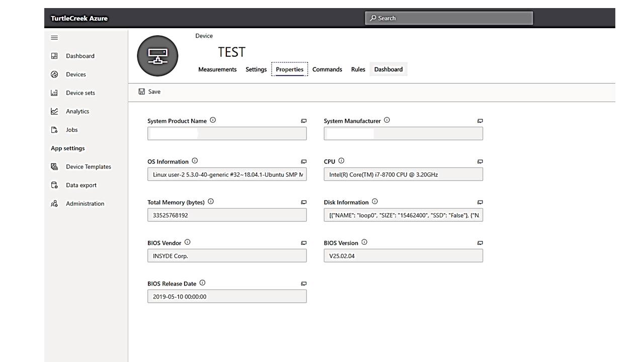Screen dimensions: 644x362
Task: Click the Data export icon
Action: click(54, 185)
